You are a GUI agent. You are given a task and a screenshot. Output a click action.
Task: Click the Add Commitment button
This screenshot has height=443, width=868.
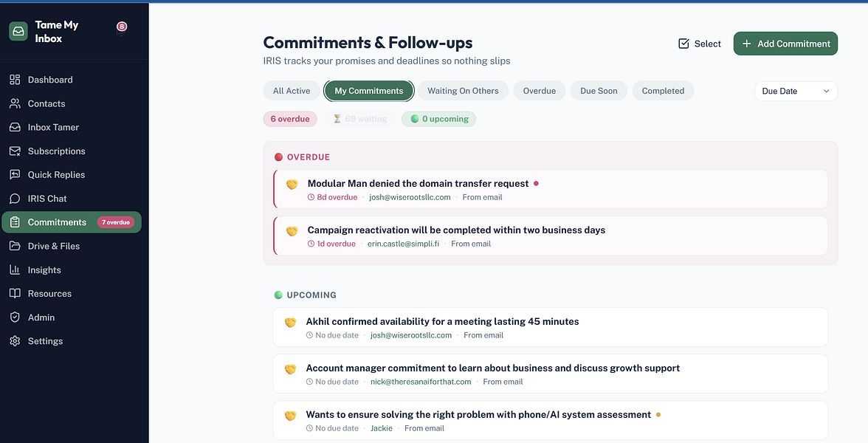click(785, 44)
